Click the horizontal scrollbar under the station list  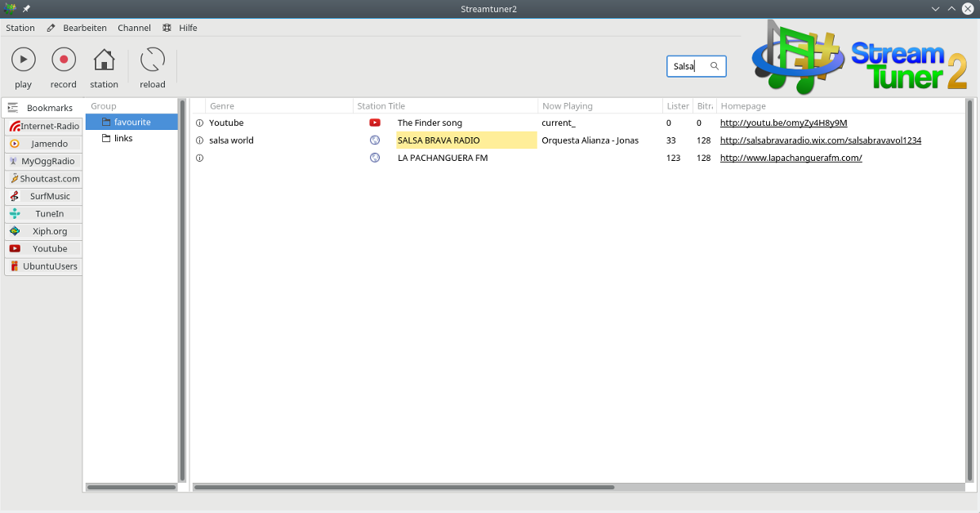pos(404,487)
